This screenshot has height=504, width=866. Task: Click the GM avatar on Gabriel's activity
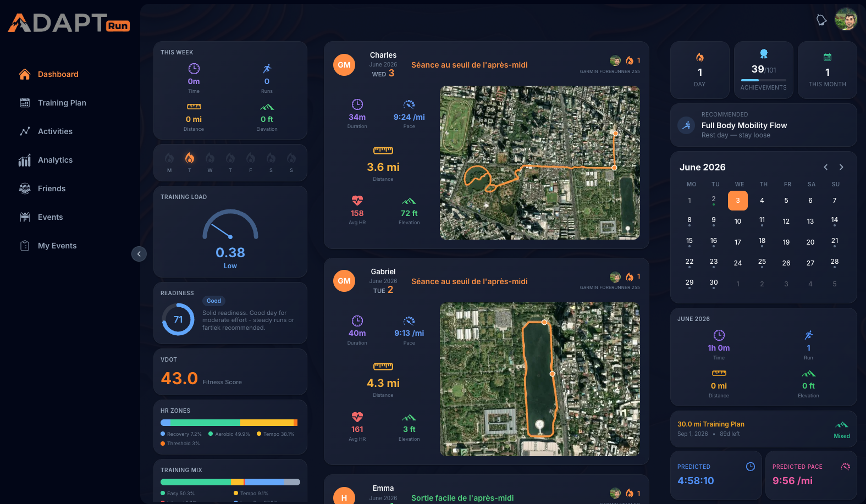tap(344, 281)
